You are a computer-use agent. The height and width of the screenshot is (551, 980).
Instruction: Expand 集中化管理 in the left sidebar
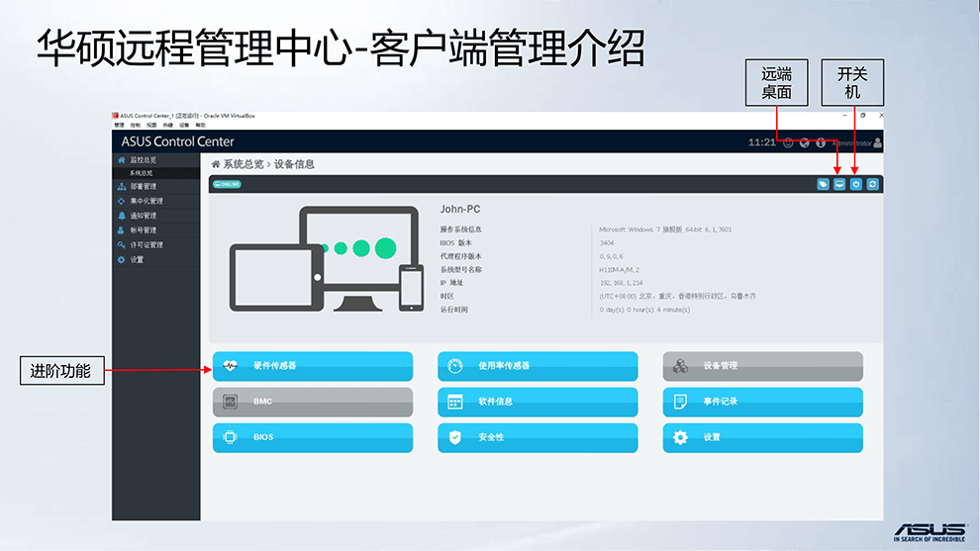tap(146, 201)
